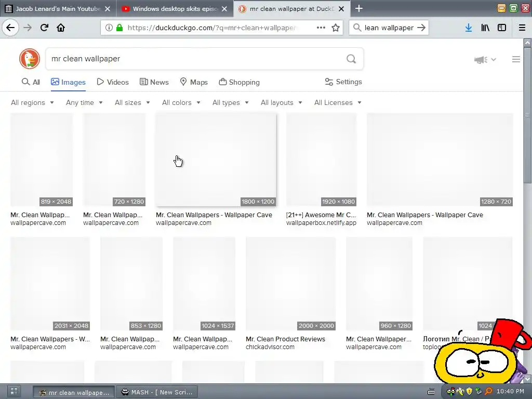This screenshot has width=532, height=399.
Task: Open the Downloads arrow icon
Action: 469,28
